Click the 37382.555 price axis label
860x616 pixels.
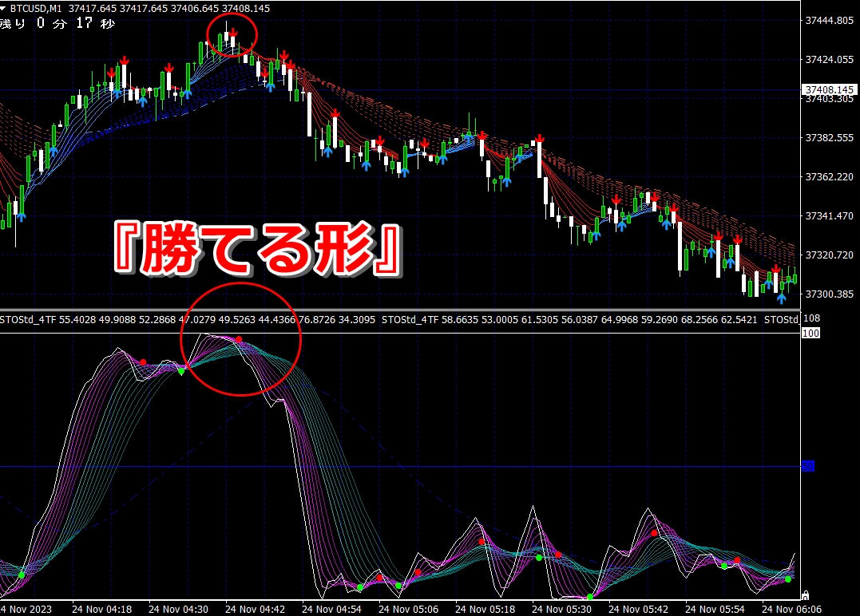click(830, 138)
